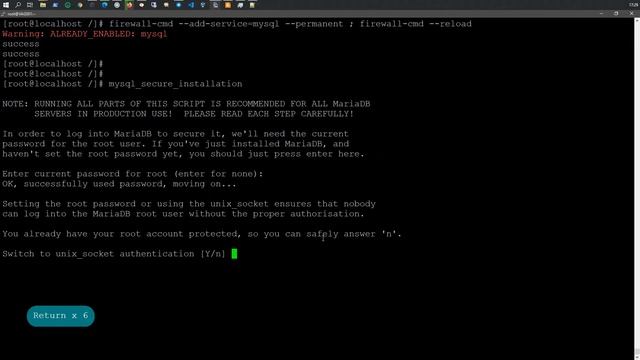This screenshot has height=360, width=640.
Task: Click 'can log into the MariaDB root user' line
Action: [x=183, y=214]
